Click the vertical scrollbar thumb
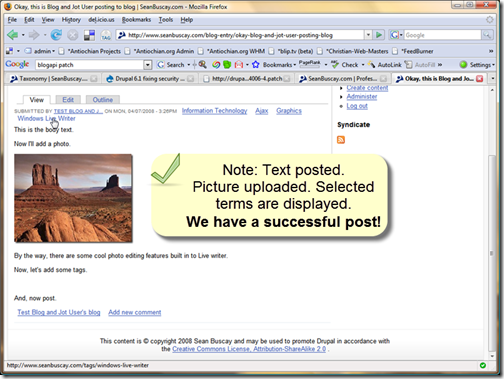Screen dimensions: 504x379 492,253
